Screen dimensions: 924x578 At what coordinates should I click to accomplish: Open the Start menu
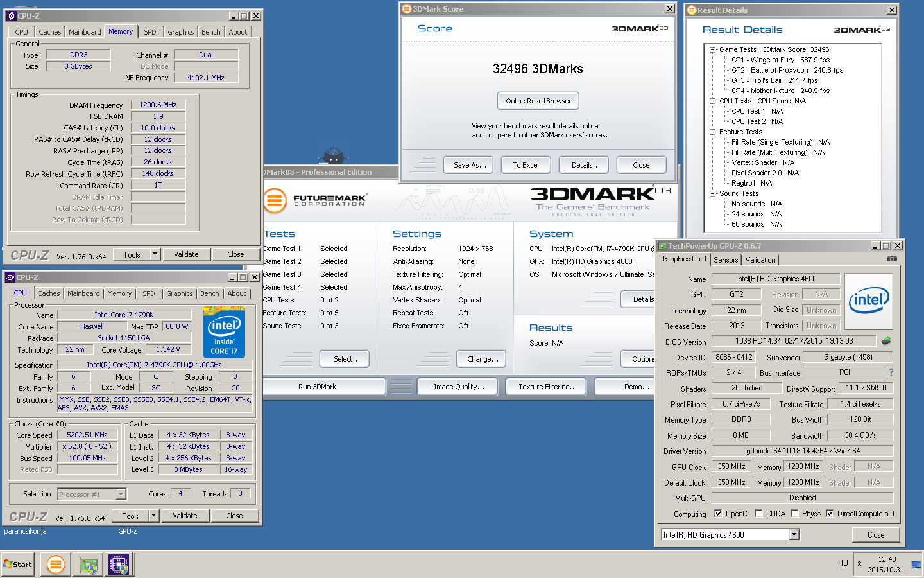(18, 565)
